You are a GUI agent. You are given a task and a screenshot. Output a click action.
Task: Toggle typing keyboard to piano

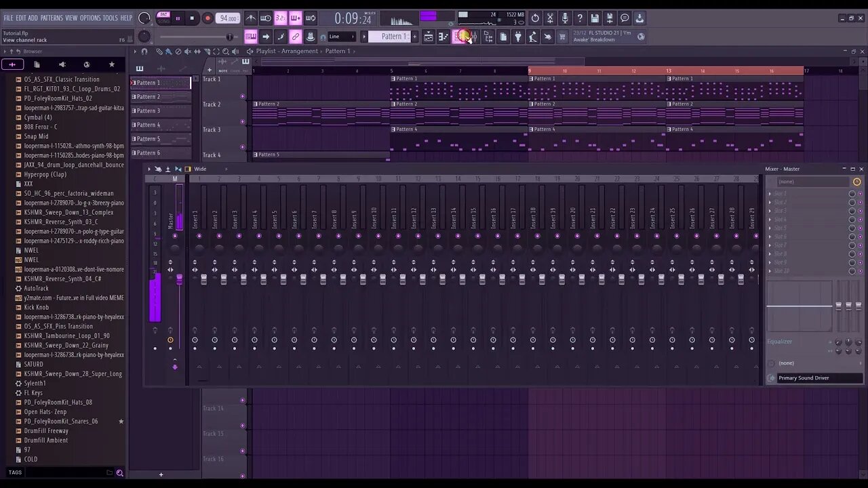(251, 37)
